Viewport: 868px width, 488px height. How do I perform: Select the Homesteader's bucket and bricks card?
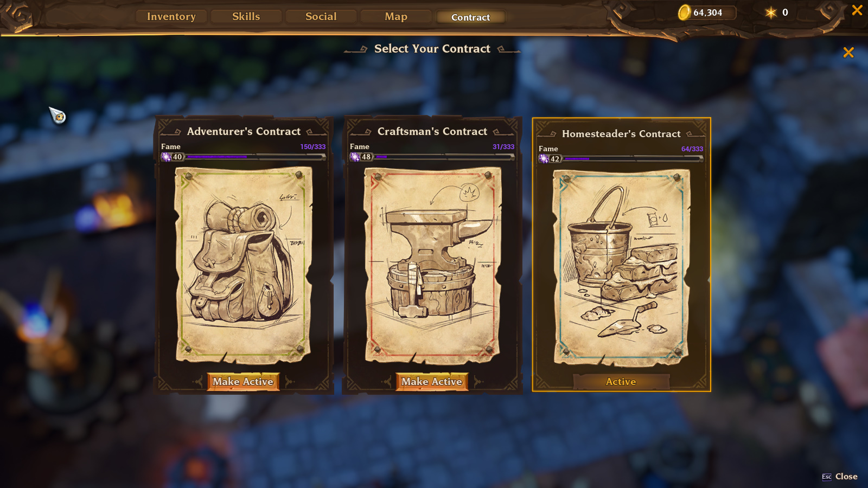pos(621,267)
